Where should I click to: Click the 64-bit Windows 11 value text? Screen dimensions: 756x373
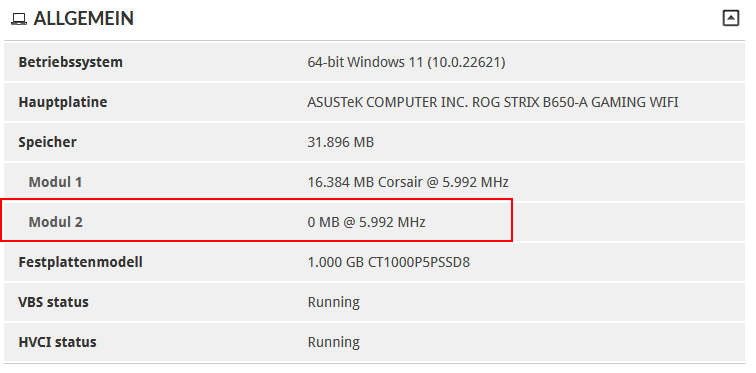[406, 62]
